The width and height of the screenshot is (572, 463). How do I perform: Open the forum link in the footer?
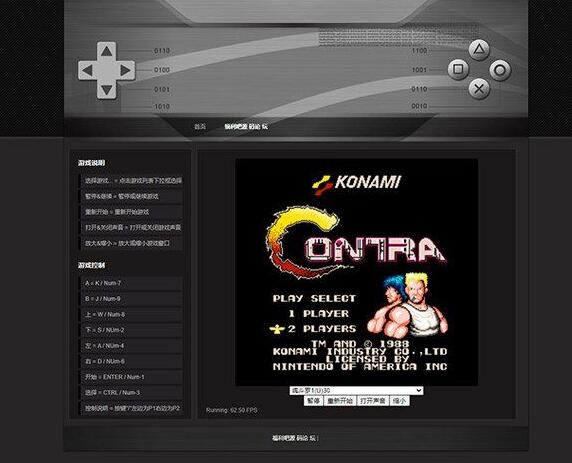295,438
